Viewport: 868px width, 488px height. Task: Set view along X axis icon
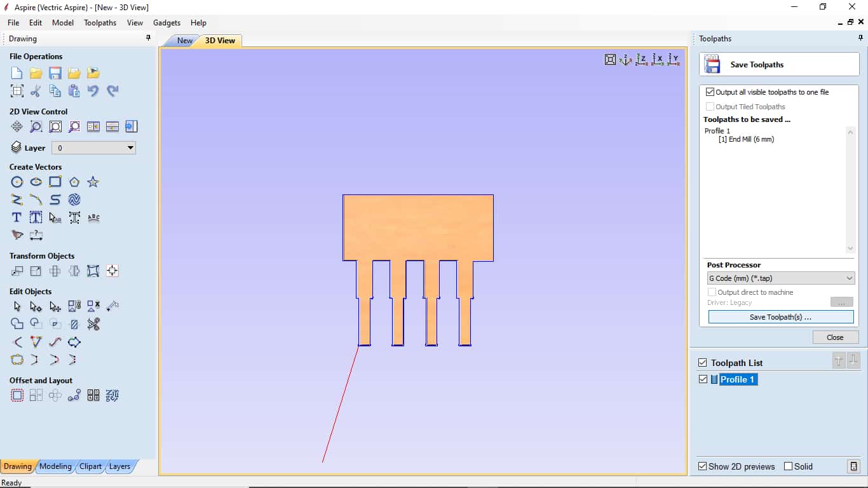(658, 59)
